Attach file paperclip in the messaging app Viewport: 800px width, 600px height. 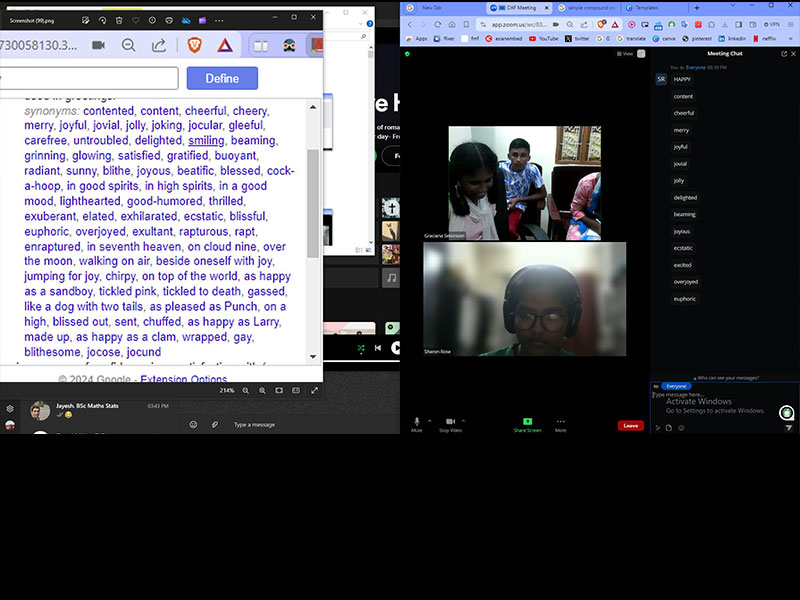pyautogui.click(x=215, y=424)
